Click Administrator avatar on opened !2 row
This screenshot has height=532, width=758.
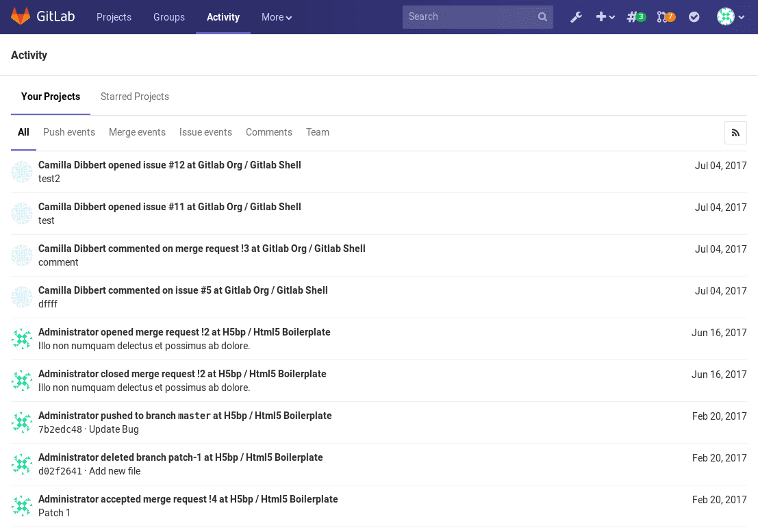tap(22, 339)
